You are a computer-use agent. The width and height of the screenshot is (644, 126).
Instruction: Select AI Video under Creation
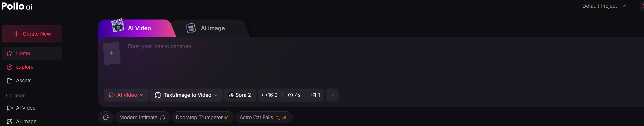25,108
